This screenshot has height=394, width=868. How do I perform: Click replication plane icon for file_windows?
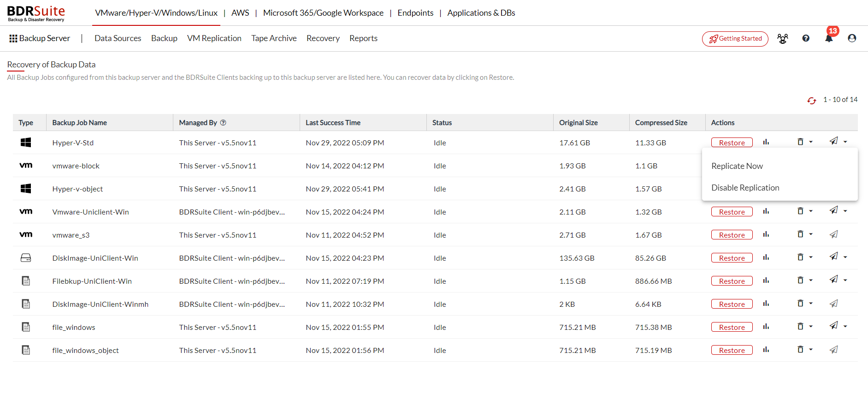pos(834,326)
